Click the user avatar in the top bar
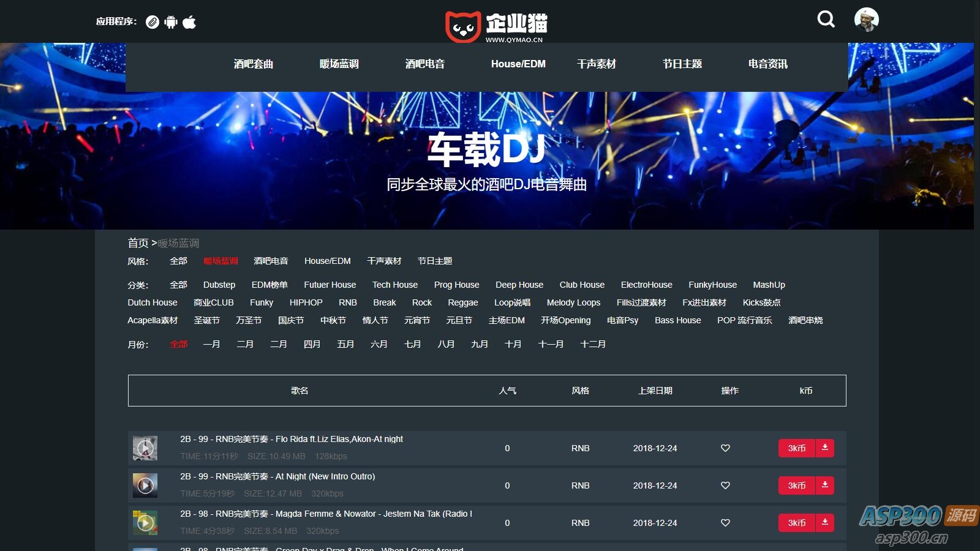The image size is (980, 551). point(866,19)
